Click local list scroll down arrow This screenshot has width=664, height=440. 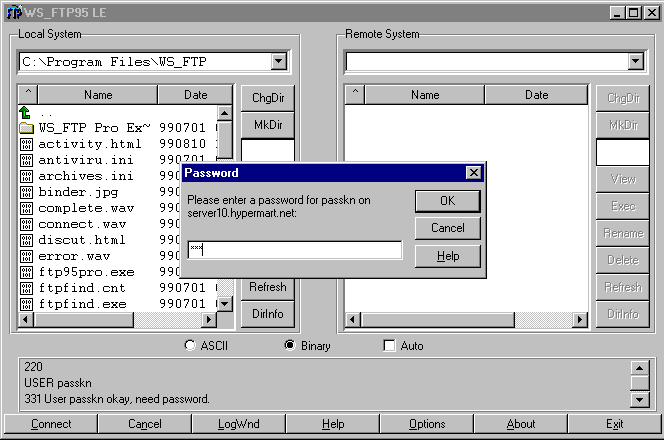pyautogui.click(x=224, y=304)
